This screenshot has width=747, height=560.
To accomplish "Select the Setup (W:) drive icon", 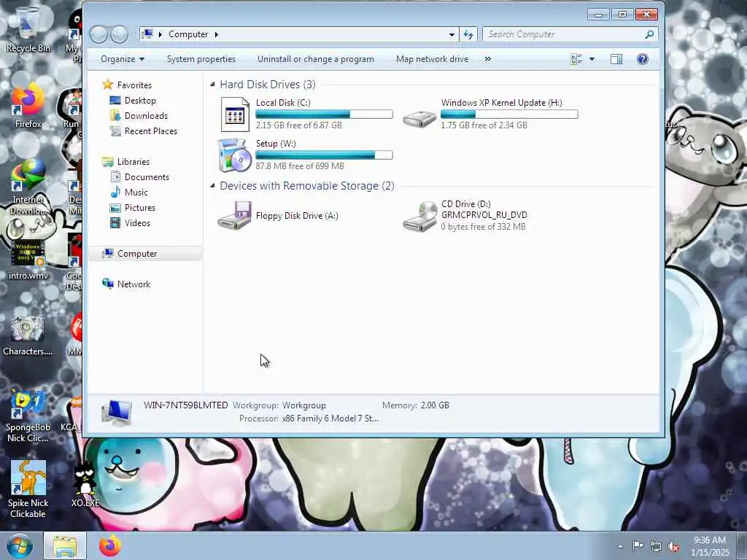I will coord(234,155).
